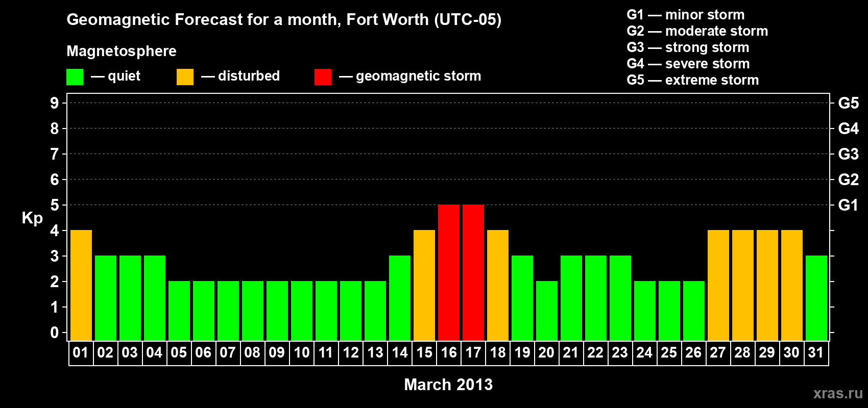Image resolution: width=868 pixels, height=408 pixels.
Task: Select the orange bar for day 15
Action: point(424,286)
